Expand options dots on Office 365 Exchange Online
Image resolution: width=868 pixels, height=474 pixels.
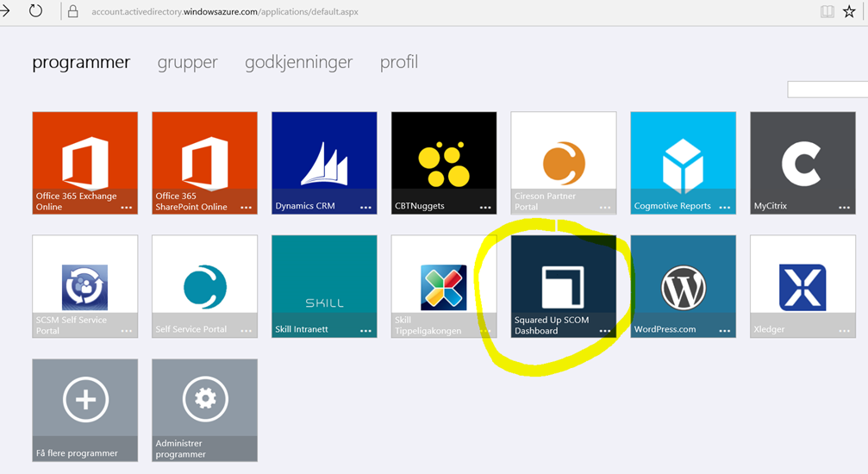[127, 208]
